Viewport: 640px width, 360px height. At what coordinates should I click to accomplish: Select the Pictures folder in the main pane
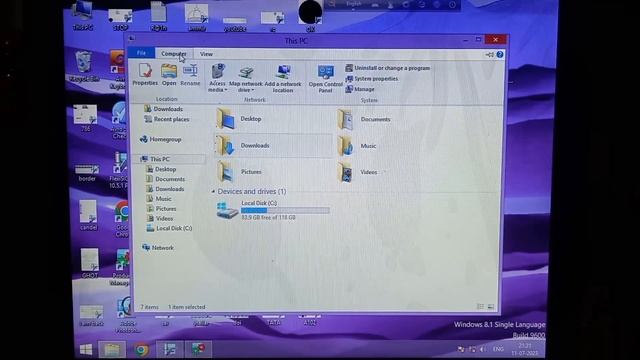click(239, 172)
